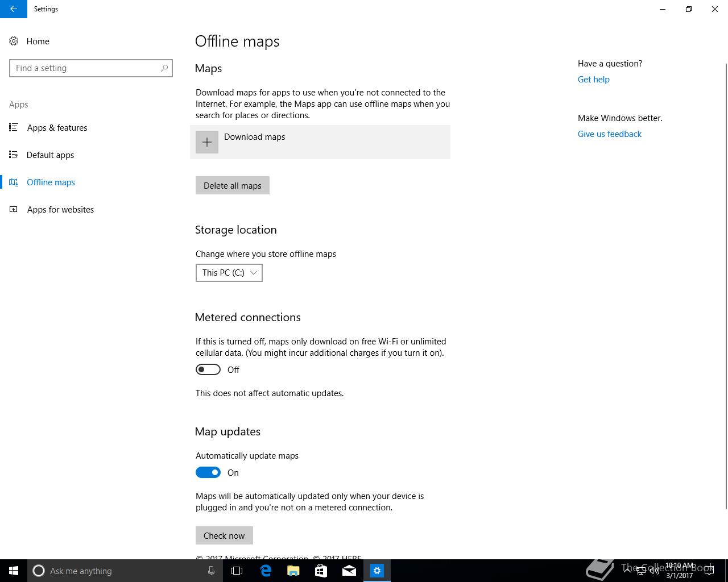Go to Default apps page
The width and height of the screenshot is (728, 582).
(50, 155)
